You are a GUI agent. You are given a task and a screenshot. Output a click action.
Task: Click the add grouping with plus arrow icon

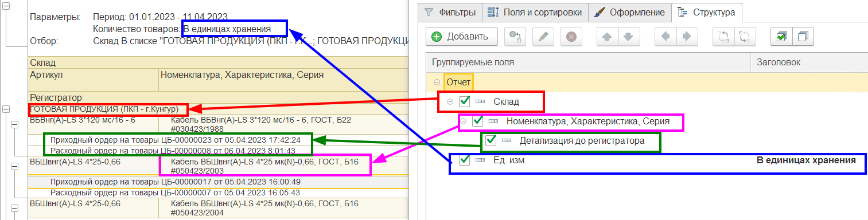[x=515, y=37]
